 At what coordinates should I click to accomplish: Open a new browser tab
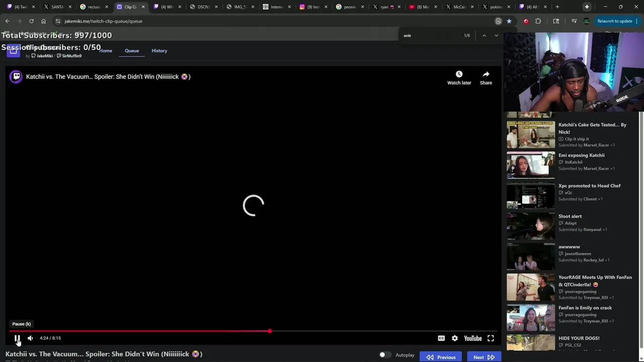[x=557, y=7]
